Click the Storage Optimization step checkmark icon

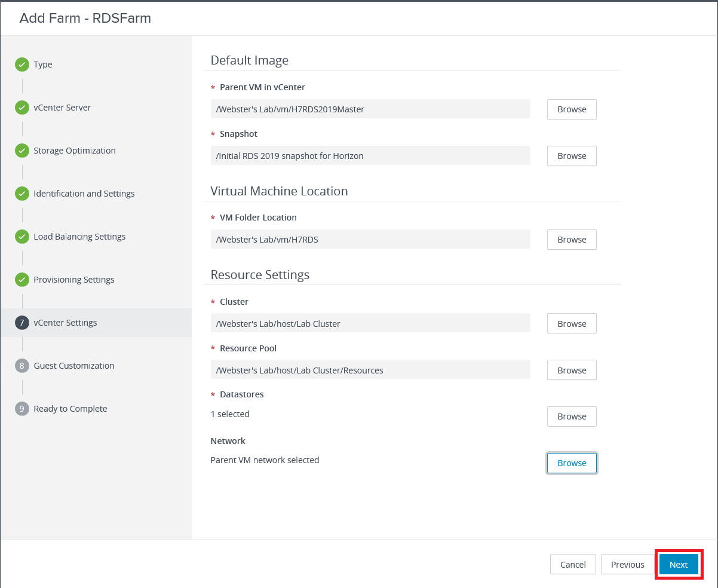tap(22, 151)
